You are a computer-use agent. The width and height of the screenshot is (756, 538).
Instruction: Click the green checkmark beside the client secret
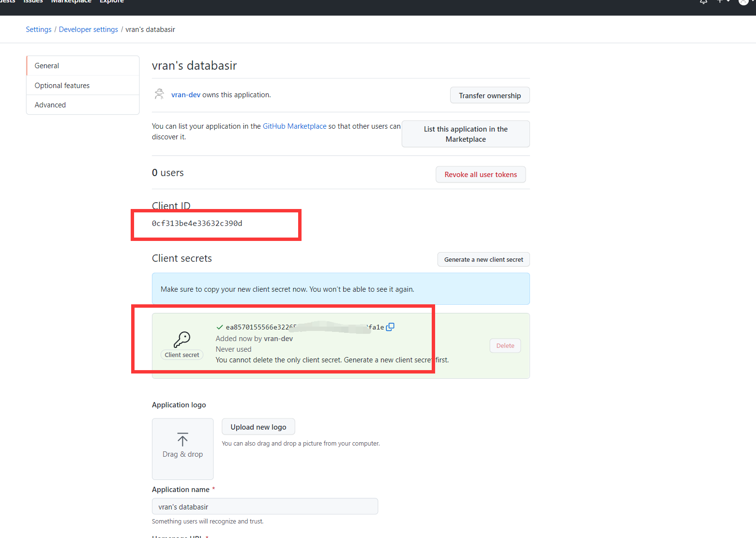coord(219,327)
